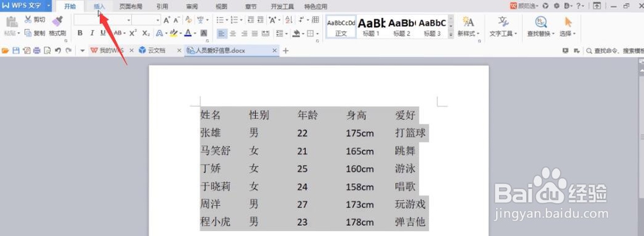
Task: Click the plus to add new document tab
Action: 286,51
